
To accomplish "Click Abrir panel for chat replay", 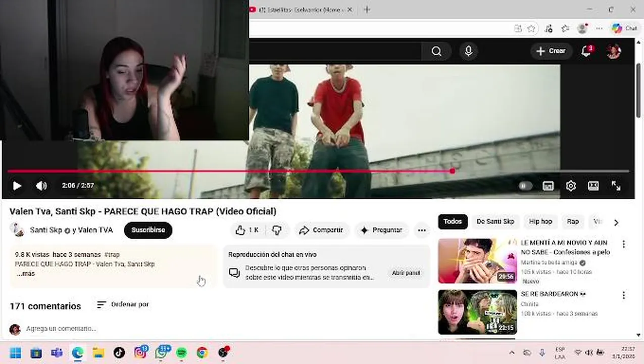I will 406,273.
